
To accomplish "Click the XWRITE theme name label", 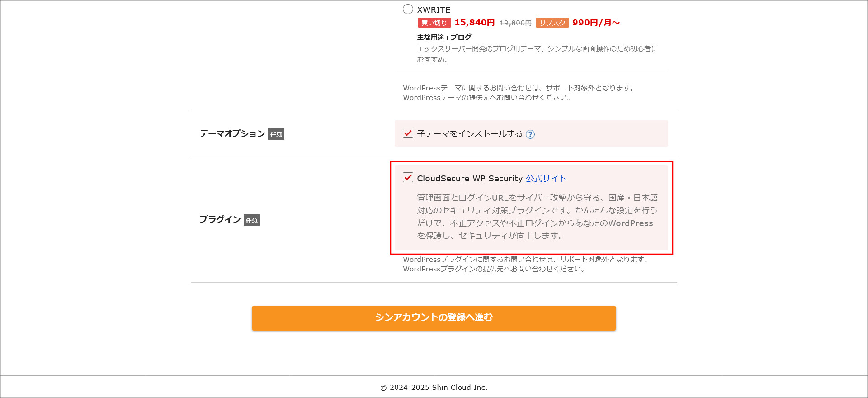I will coord(433,9).
